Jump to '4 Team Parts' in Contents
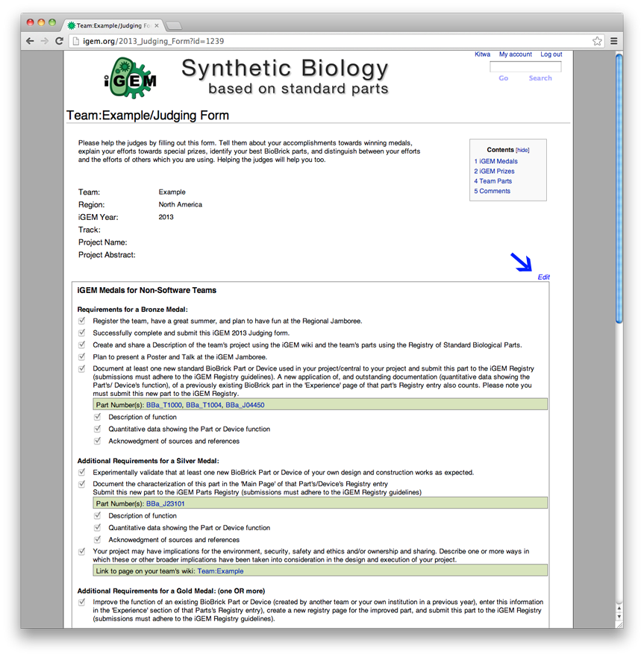 coord(493,181)
